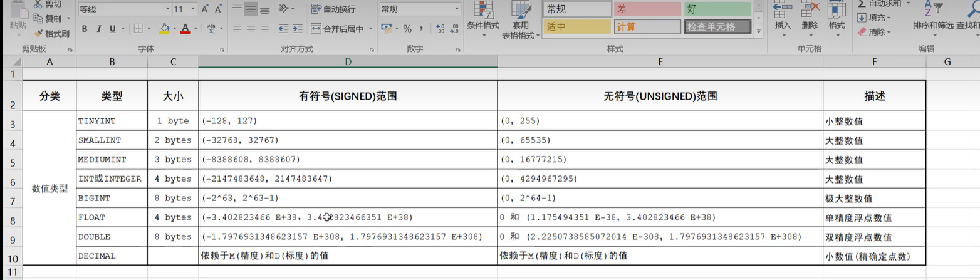Activate the 格式刷 Format Painter brush

38,33
